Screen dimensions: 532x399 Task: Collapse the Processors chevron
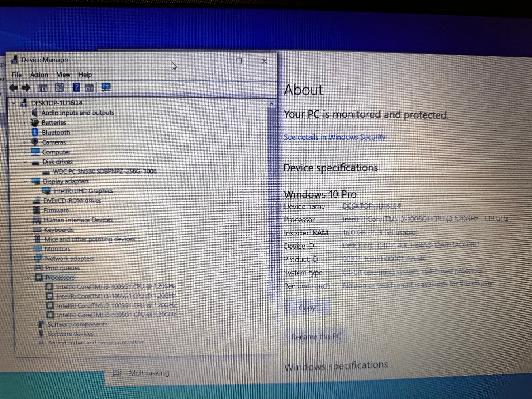[28, 278]
